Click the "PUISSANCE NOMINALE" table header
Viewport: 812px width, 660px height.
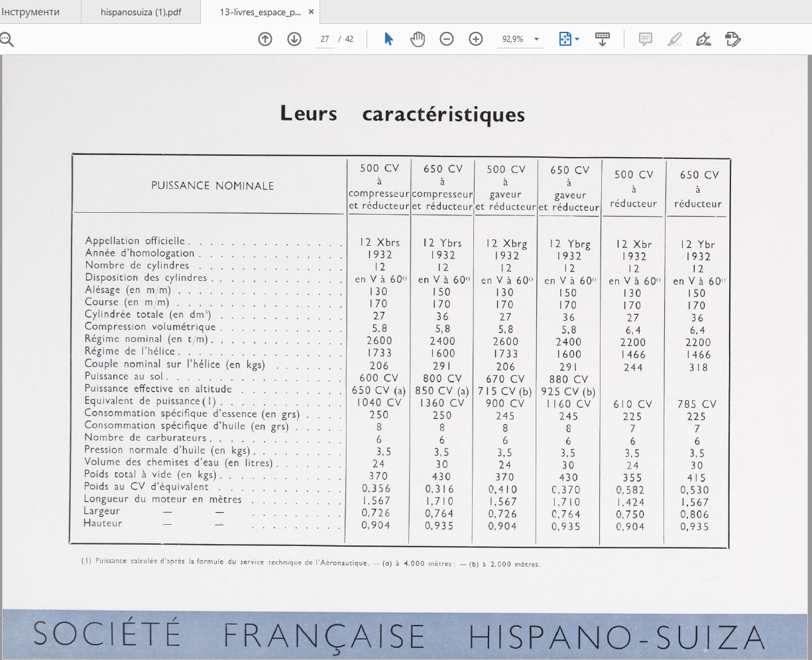coord(212,186)
